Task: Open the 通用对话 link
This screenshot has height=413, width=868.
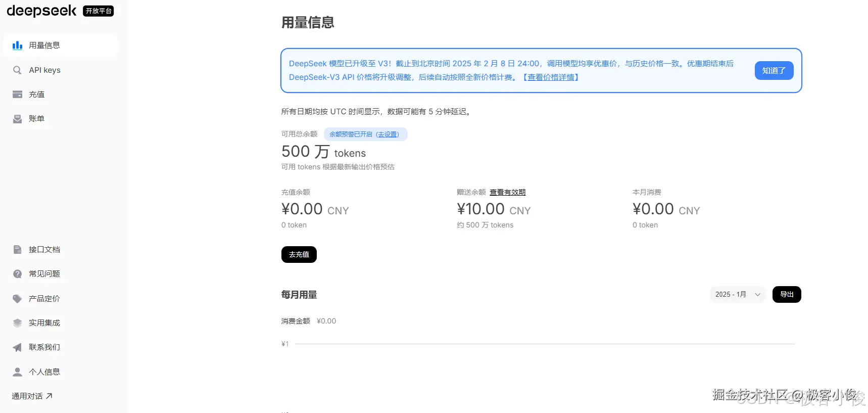Action: pyautogui.click(x=32, y=396)
